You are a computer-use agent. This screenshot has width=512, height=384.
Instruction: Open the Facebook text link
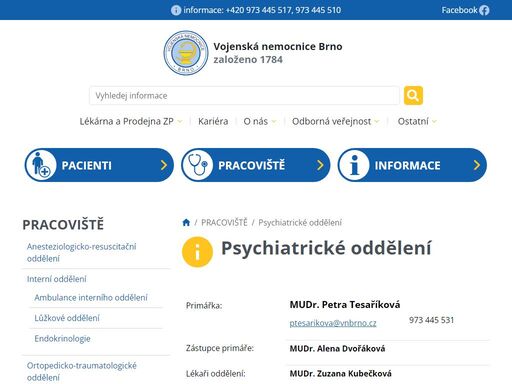[x=459, y=10]
